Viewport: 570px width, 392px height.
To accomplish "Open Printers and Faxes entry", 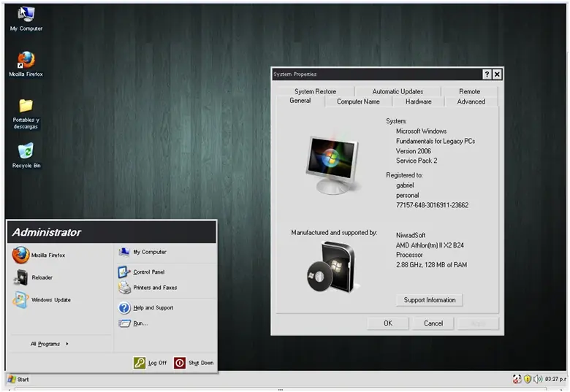I will [x=148, y=288].
